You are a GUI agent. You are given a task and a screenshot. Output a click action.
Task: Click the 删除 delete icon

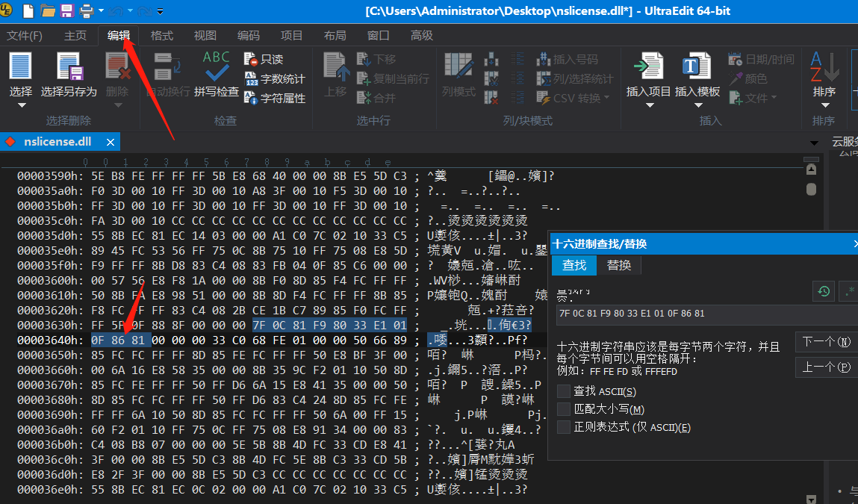(118, 66)
